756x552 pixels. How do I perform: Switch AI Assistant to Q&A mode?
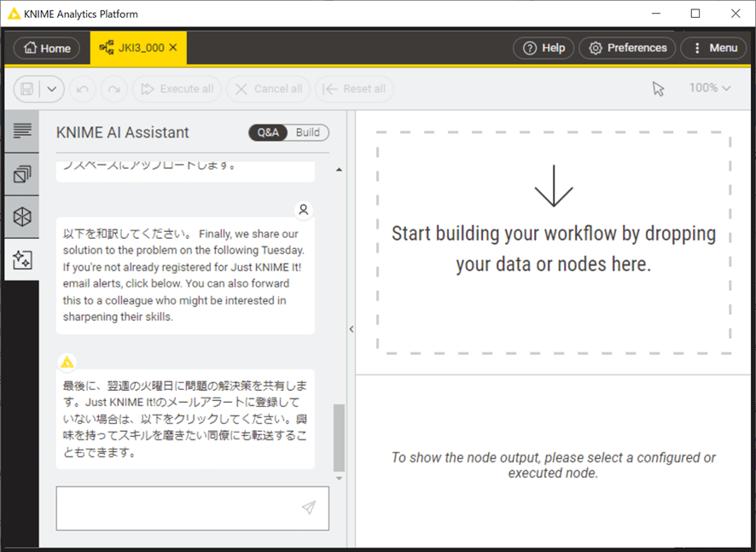267,133
